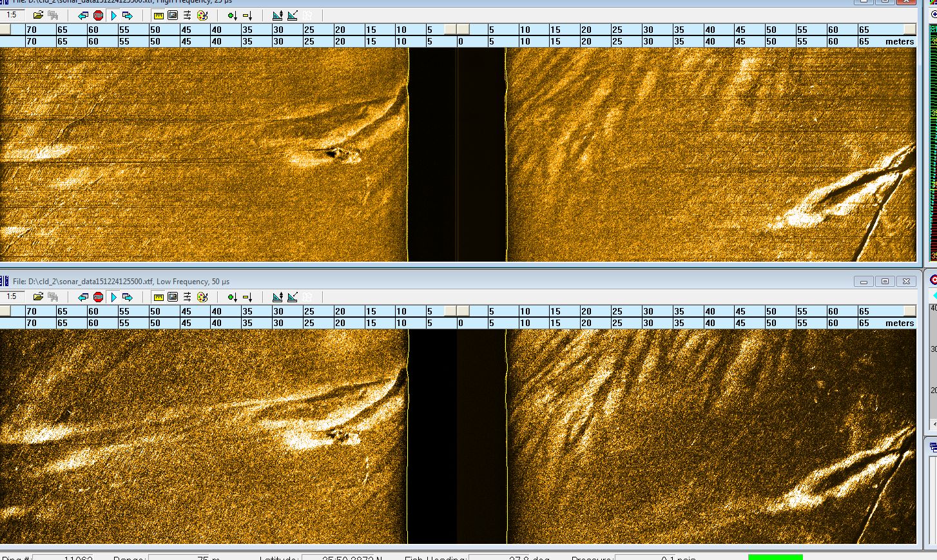Click fast-forward arrows in High Frequency toolbar

point(128,15)
